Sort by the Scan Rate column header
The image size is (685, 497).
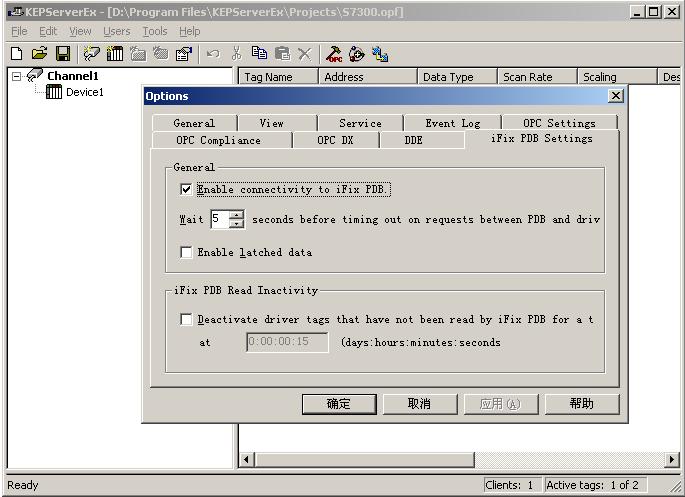[x=537, y=77]
